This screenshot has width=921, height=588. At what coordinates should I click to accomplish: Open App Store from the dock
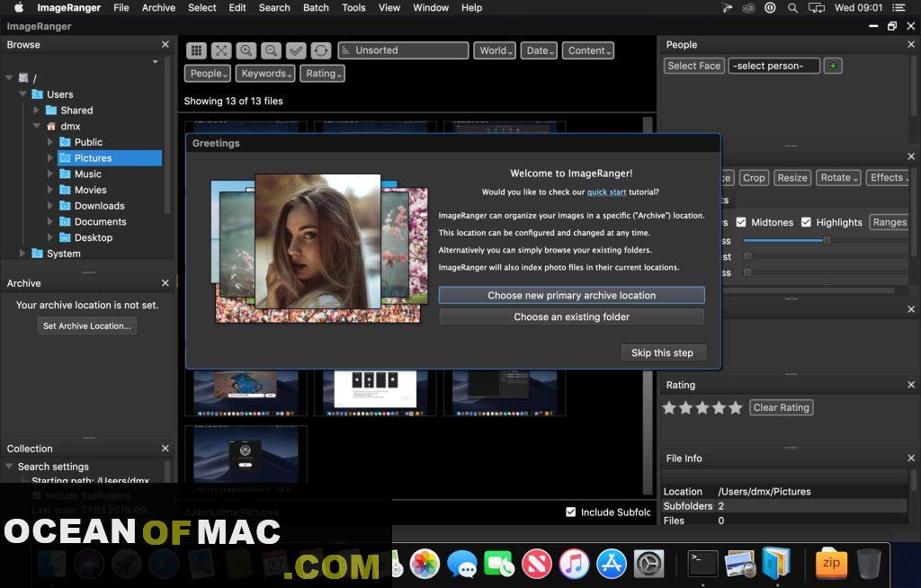point(612,564)
